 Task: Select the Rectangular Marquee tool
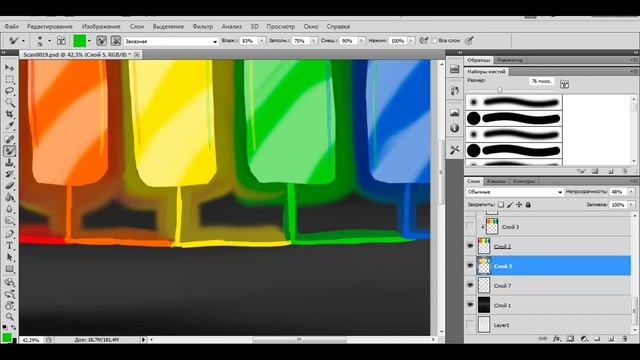pos(9,79)
